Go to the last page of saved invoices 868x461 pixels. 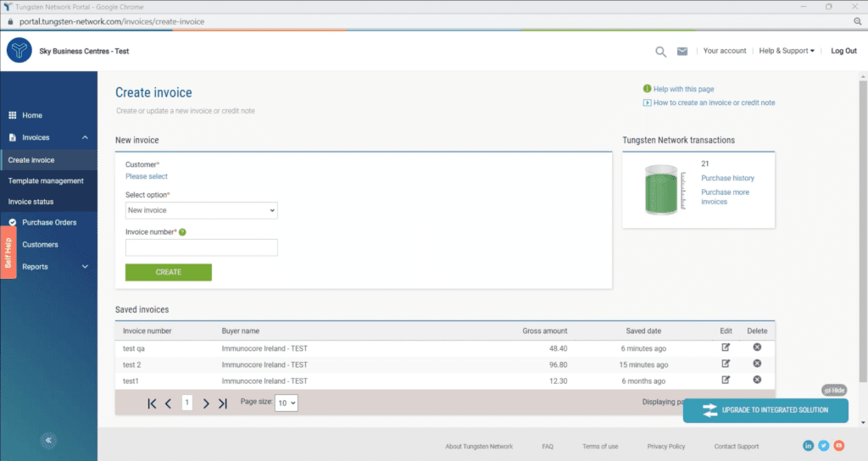(x=223, y=403)
